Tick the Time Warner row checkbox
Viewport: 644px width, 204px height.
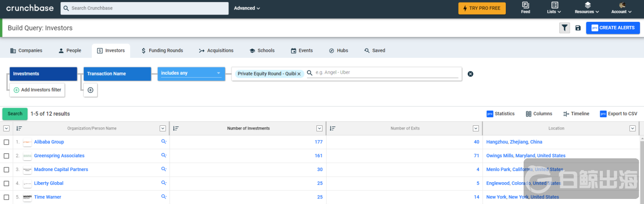coord(7,197)
